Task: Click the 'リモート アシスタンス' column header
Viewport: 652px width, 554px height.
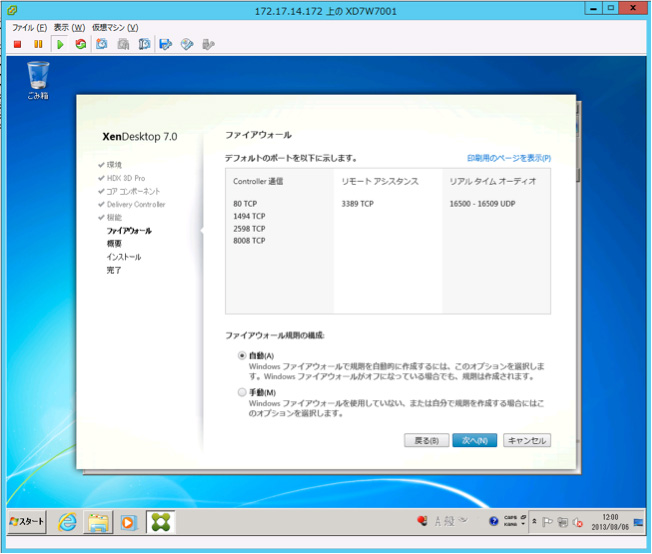Action: [x=380, y=181]
